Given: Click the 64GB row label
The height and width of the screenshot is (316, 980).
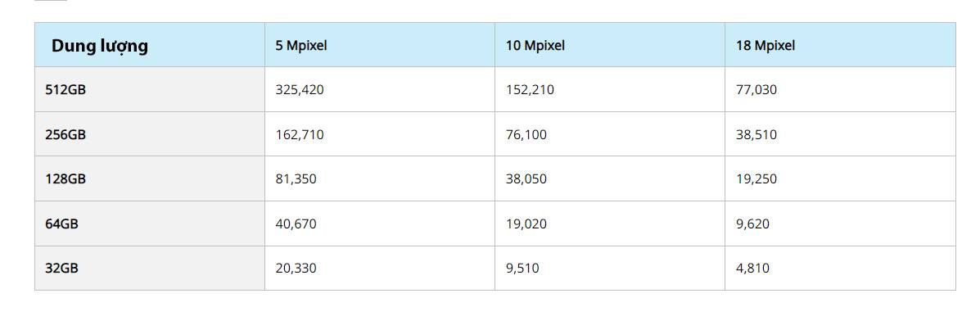Looking at the screenshot, I should (150, 223).
